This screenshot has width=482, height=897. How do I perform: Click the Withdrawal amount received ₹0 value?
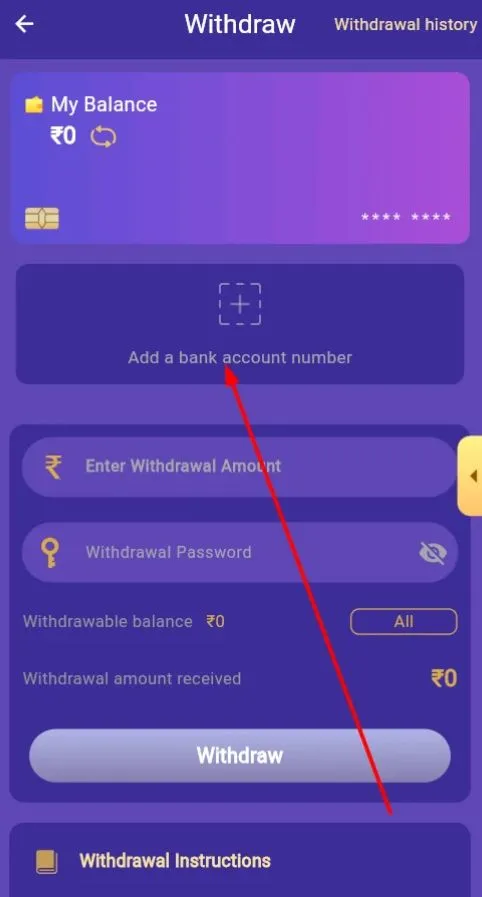(x=444, y=678)
